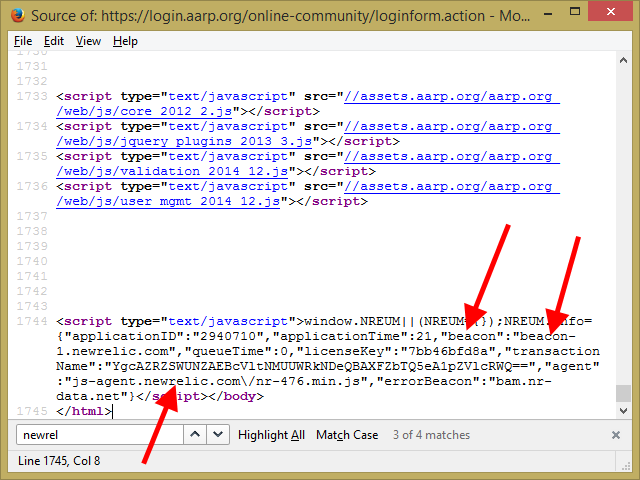Image resolution: width=640 pixels, height=480 pixels.
Task: Click the find text field containing newrel
Action: point(98,435)
